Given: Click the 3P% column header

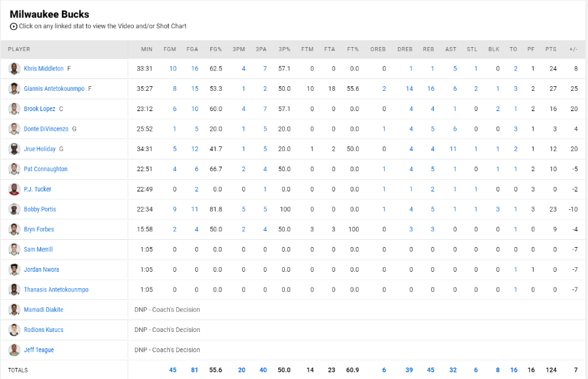Looking at the screenshot, I should (x=285, y=49).
